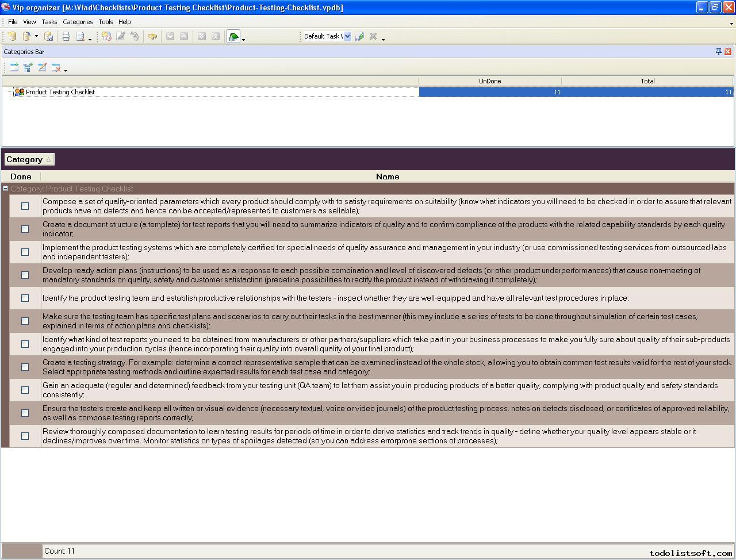Click the New Task toolbar icon
Screen dimensions: 736x560
pyautogui.click(x=107, y=36)
